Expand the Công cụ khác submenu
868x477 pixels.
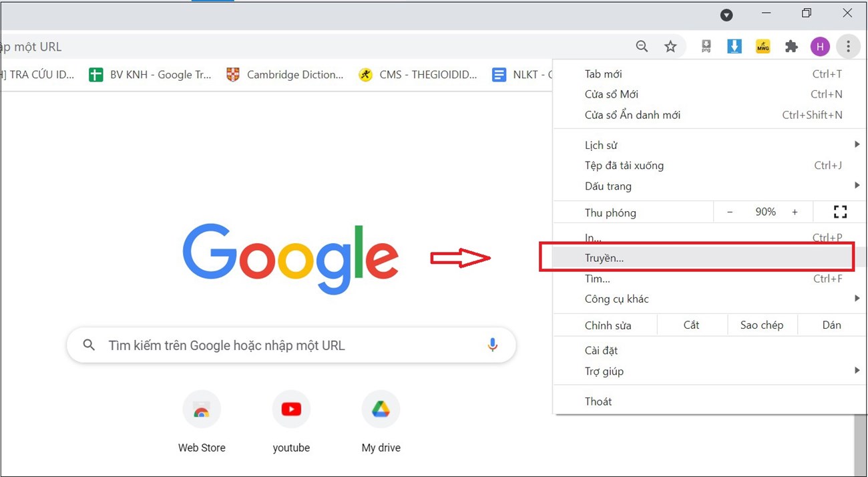tap(710, 299)
